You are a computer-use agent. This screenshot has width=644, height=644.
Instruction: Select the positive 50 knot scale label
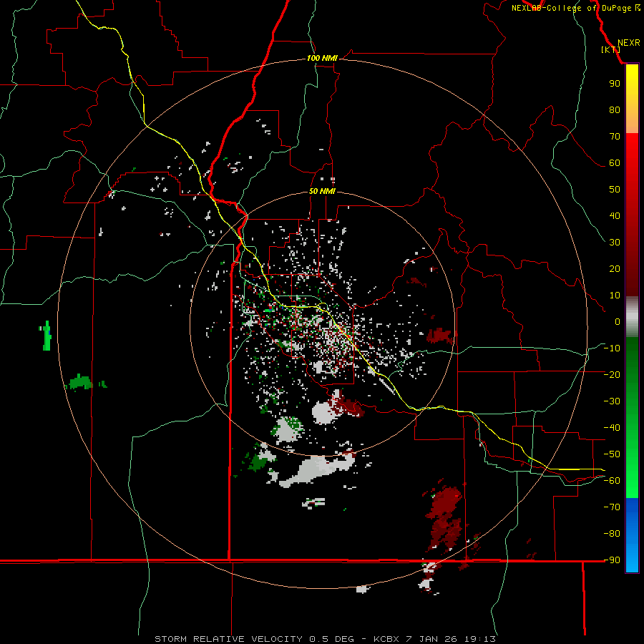[615, 190]
